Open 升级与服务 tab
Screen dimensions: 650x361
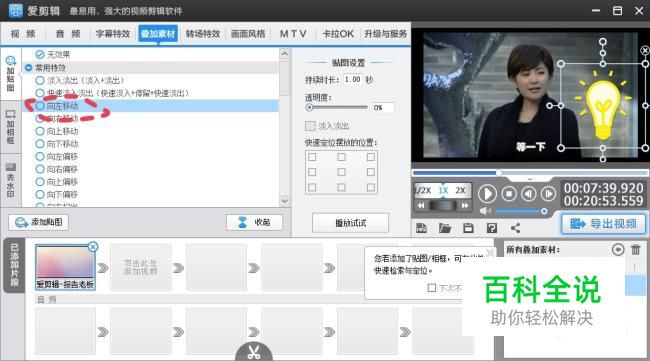[386, 34]
